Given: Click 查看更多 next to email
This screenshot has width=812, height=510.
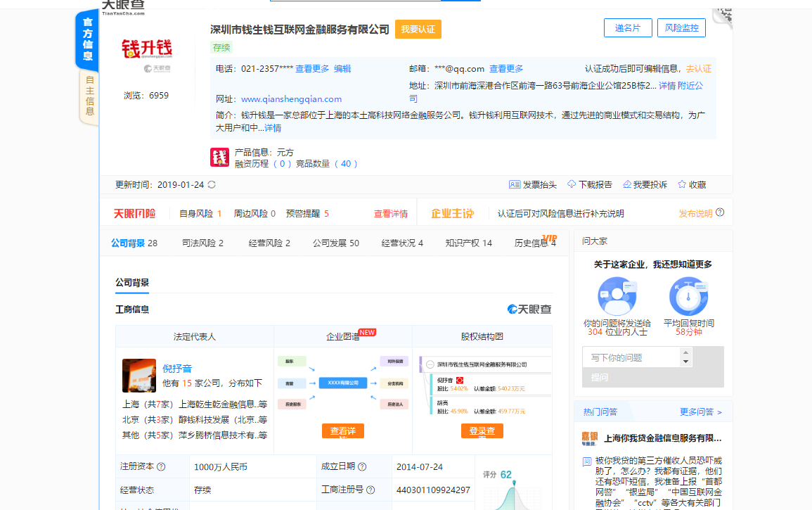Looking at the screenshot, I should pyautogui.click(x=506, y=68).
